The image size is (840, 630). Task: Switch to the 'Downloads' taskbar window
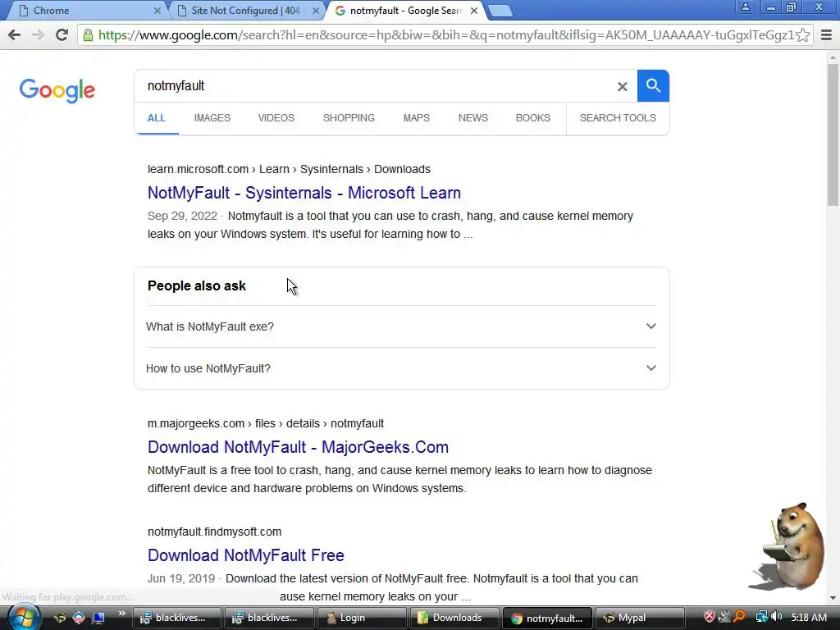coord(454,619)
